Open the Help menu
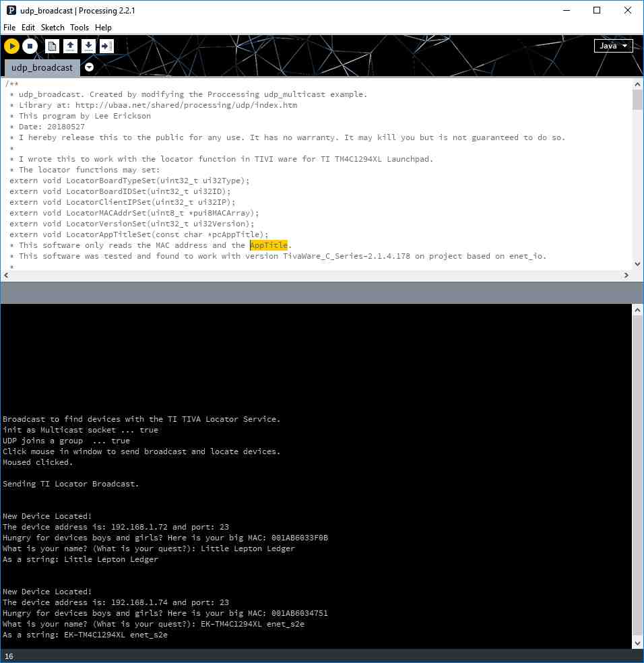The width and height of the screenshot is (644, 663). click(103, 28)
